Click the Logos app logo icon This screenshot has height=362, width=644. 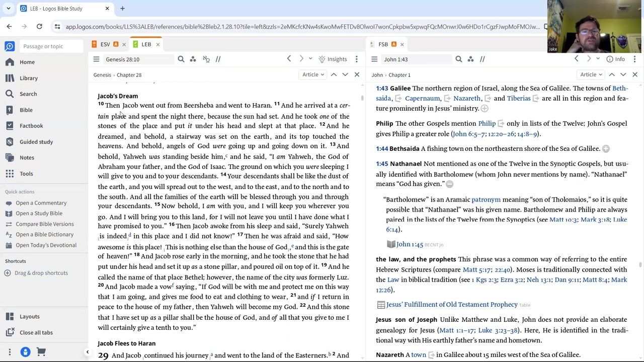tap(10, 46)
